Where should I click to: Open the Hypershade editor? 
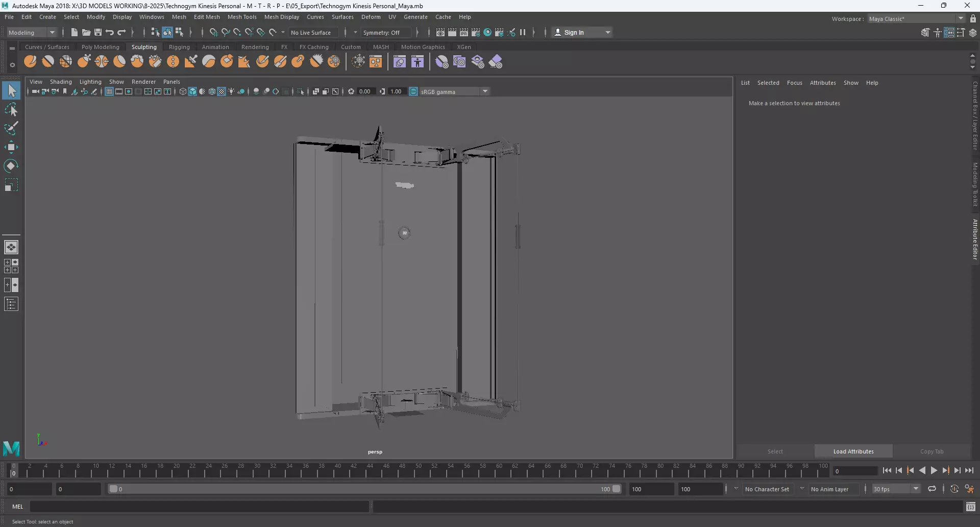[487, 32]
